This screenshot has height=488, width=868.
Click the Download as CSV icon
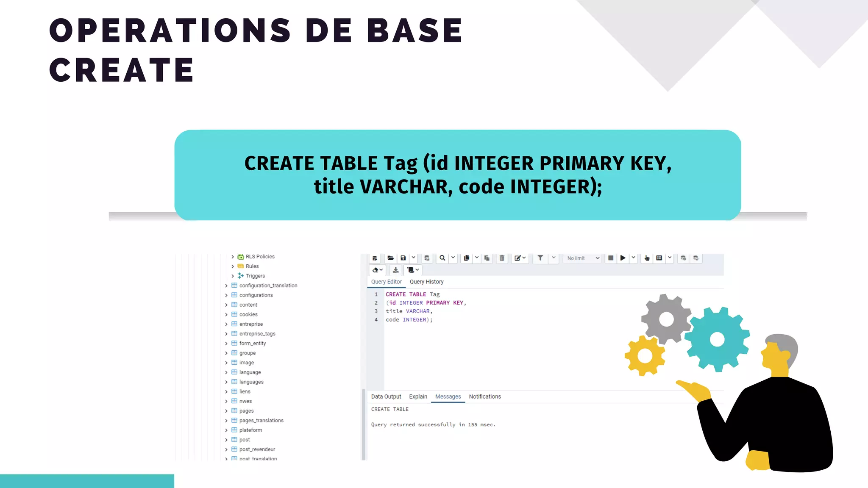point(395,270)
